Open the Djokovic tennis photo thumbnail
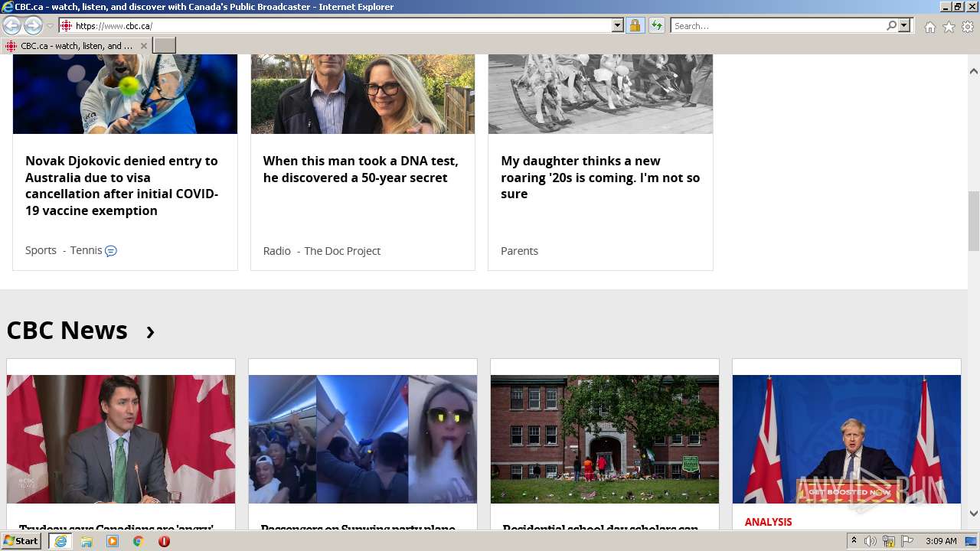 (125, 94)
